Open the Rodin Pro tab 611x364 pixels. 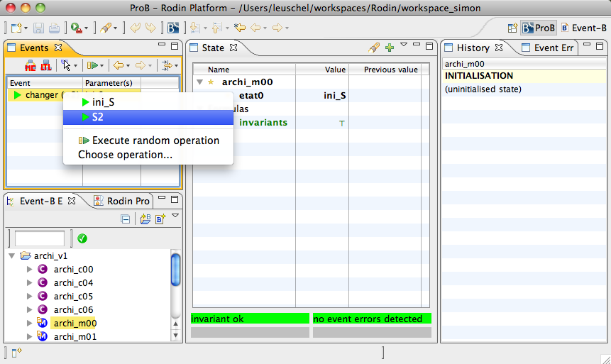pos(127,201)
